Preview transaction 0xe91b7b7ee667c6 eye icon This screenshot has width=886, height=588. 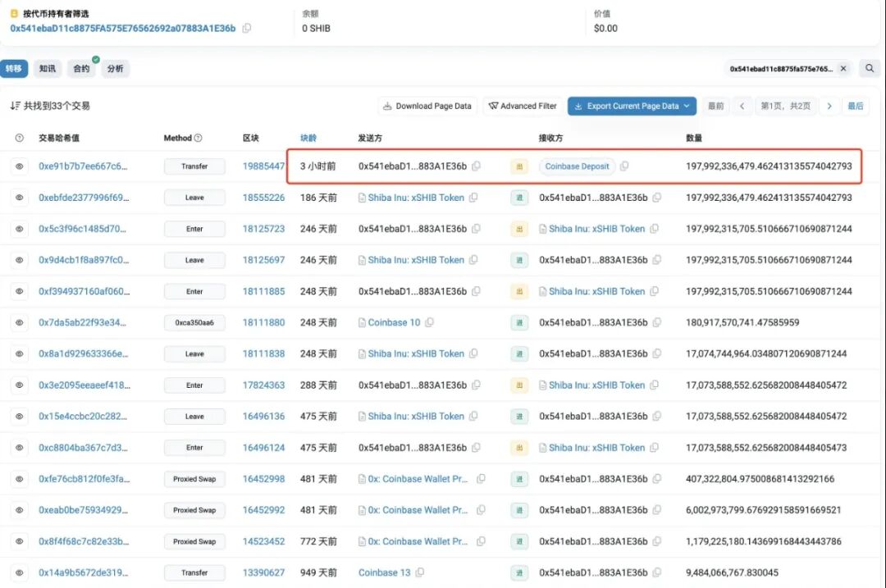click(x=19, y=166)
